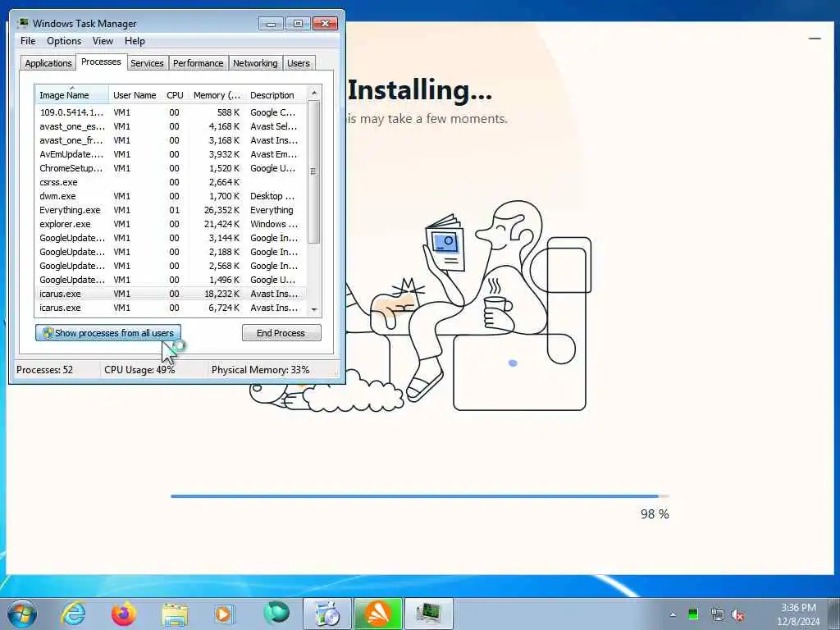Viewport: 840px width, 630px height.
Task: Click Physical Memory: 33% status entry
Action: click(x=260, y=370)
